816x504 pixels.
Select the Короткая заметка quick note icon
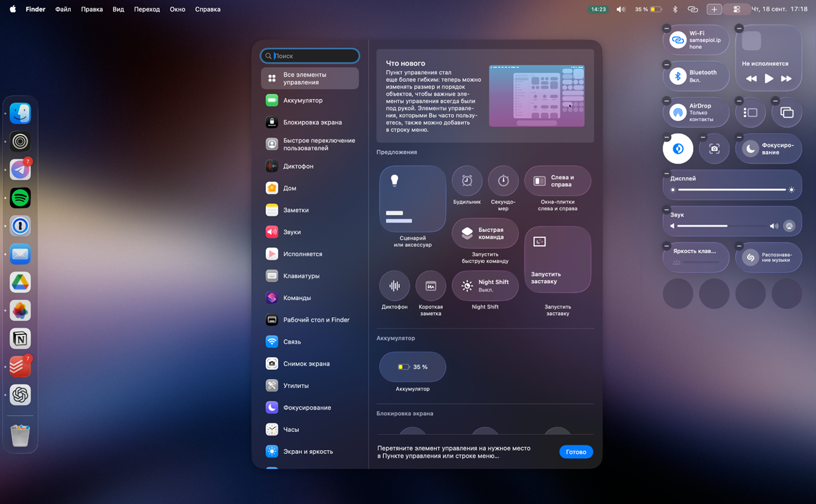430,286
